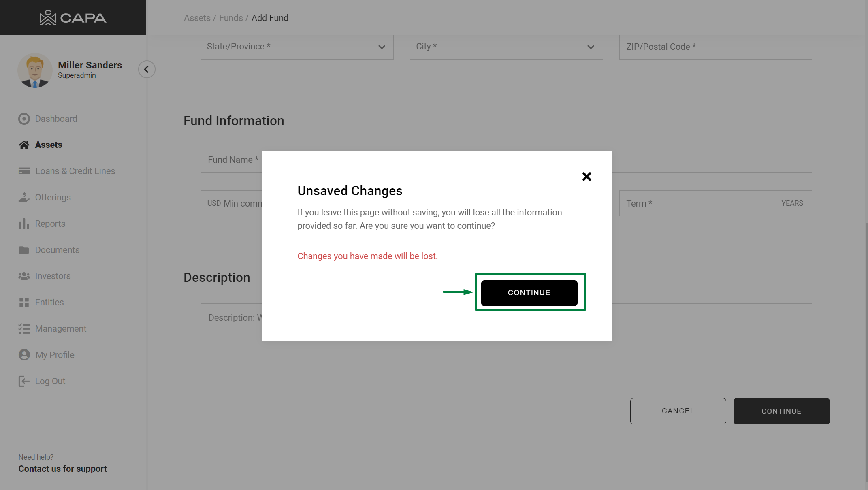Image resolution: width=868 pixels, height=490 pixels.
Task: Click the Investors group icon
Action: pyautogui.click(x=24, y=276)
